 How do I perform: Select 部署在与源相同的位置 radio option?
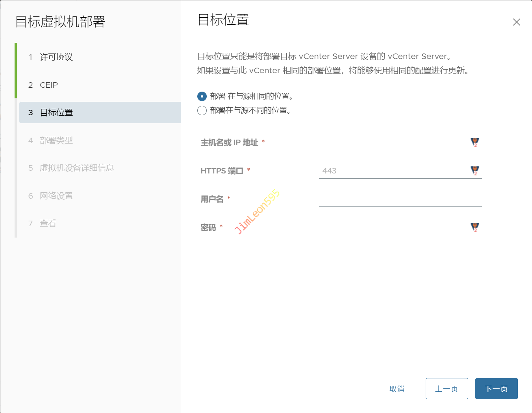coord(202,96)
